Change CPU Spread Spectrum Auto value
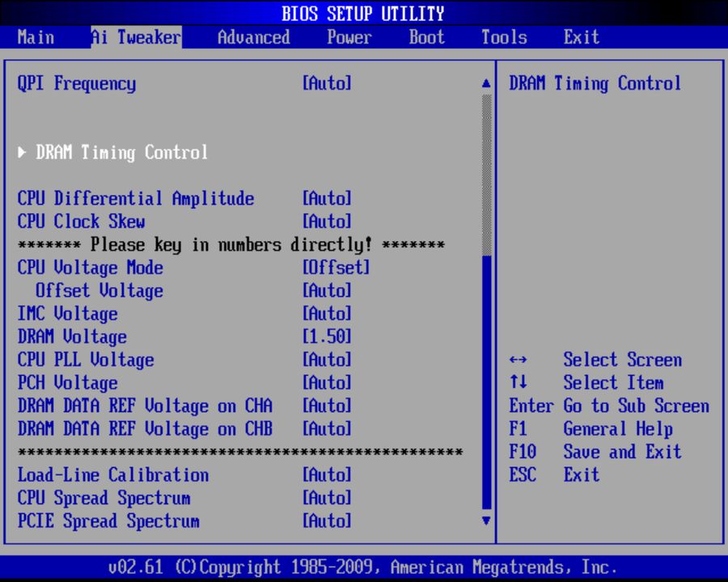 [x=327, y=498]
